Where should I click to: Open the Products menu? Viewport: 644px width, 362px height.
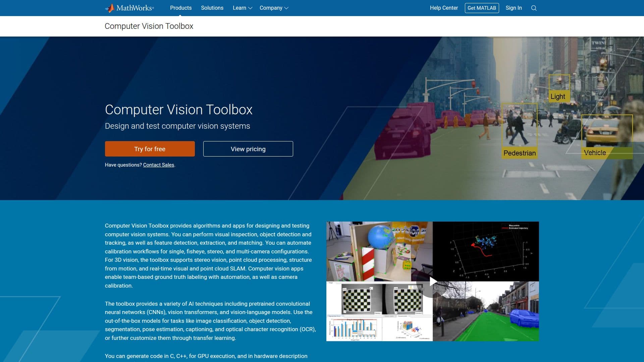coord(181,8)
